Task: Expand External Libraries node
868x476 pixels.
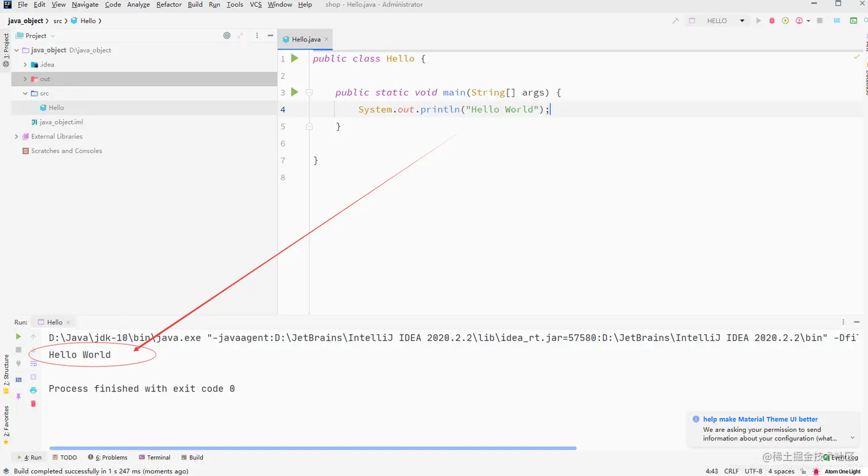Action: pyautogui.click(x=17, y=136)
